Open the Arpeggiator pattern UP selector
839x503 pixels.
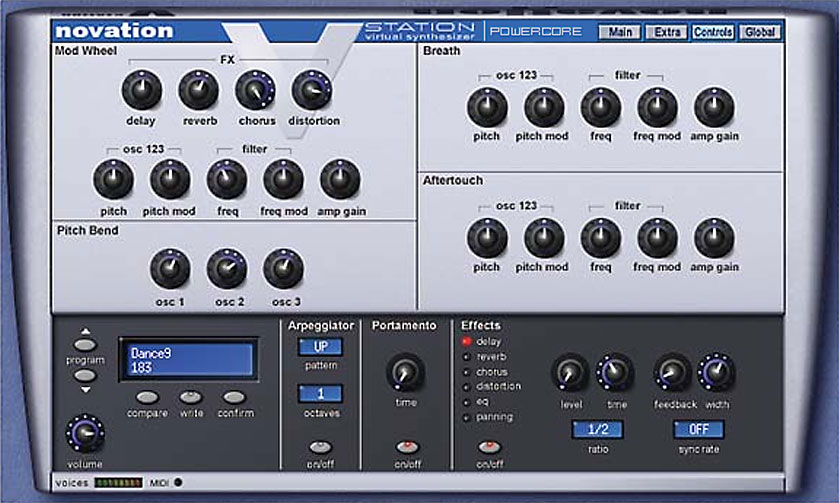tap(320, 346)
